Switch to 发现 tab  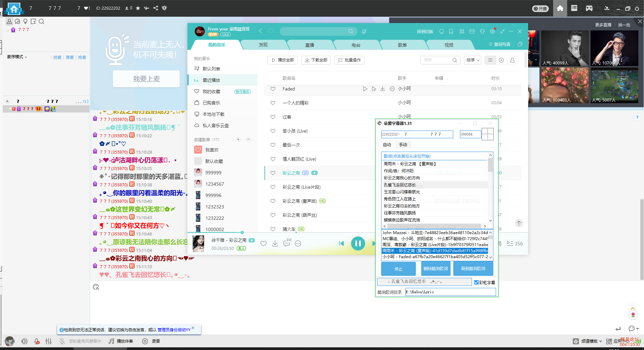[x=263, y=45]
